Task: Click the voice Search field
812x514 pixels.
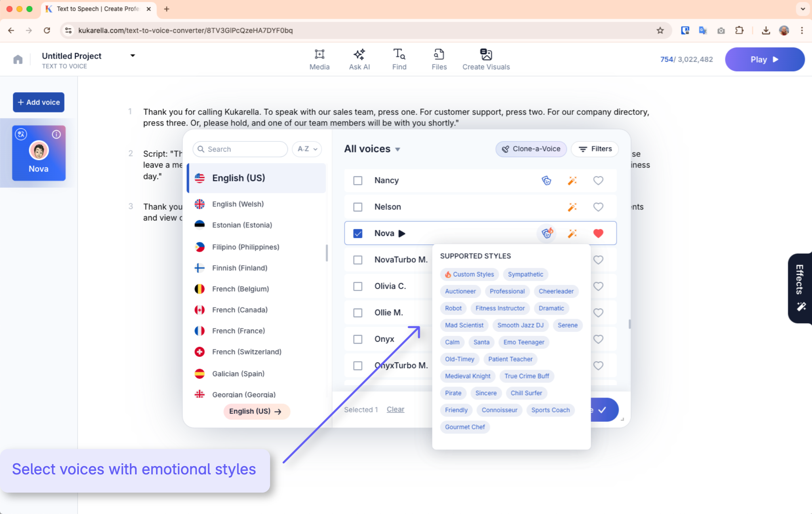Action: (x=240, y=149)
